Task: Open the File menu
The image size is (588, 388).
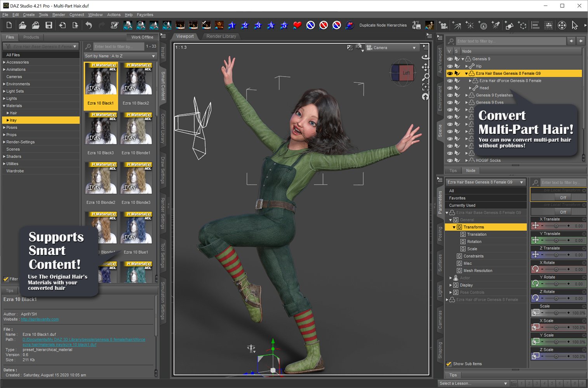Action: tap(5, 15)
